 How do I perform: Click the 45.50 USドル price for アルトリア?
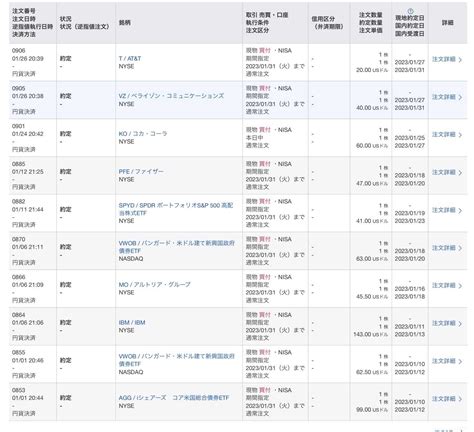(372, 296)
